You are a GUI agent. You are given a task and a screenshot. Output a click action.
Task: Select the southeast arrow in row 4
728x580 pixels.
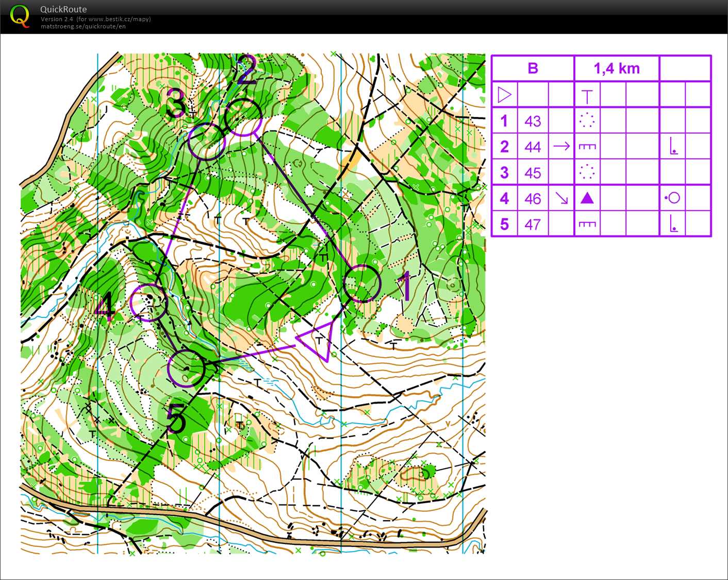[561, 198]
